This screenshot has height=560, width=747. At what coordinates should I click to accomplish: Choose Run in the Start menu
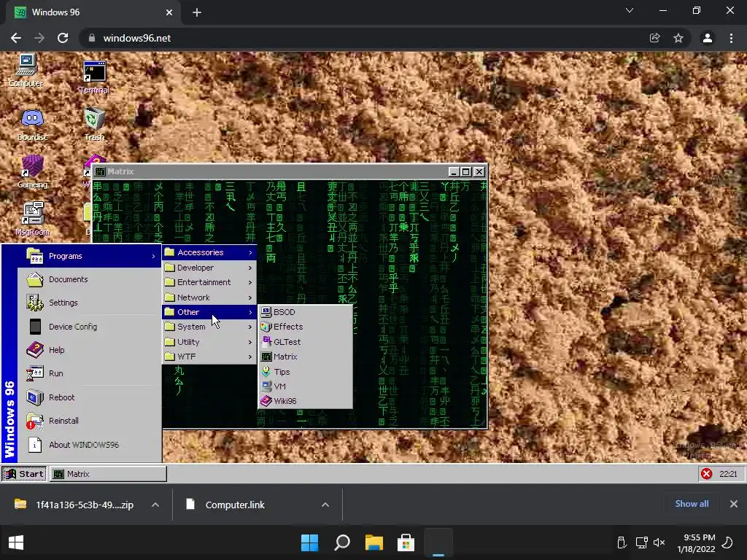(90, 374)
